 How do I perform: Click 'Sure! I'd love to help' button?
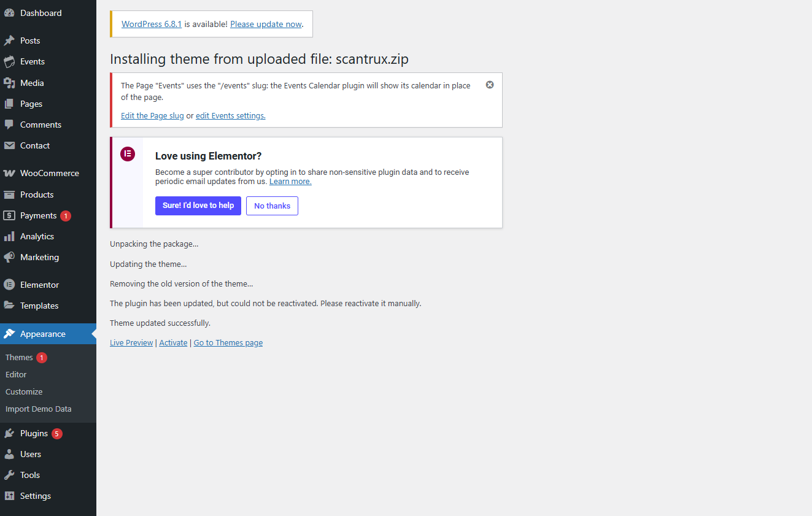click(x=198, y=206)
